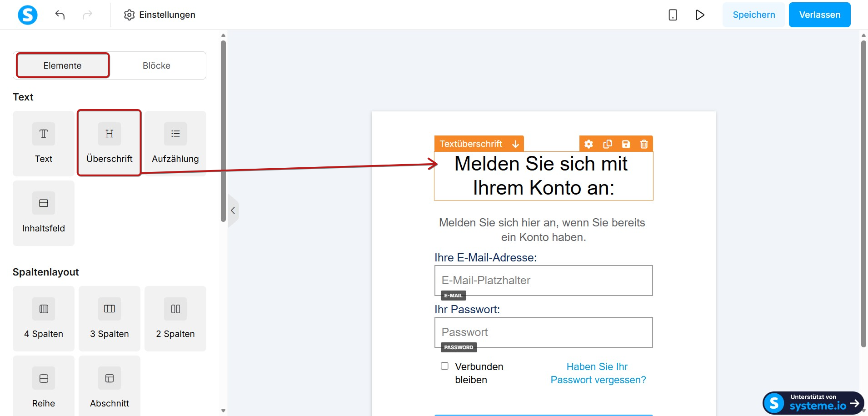Choose the 2 Spalten layout
This screenshot has height=416, width=868.
(175, 318)
